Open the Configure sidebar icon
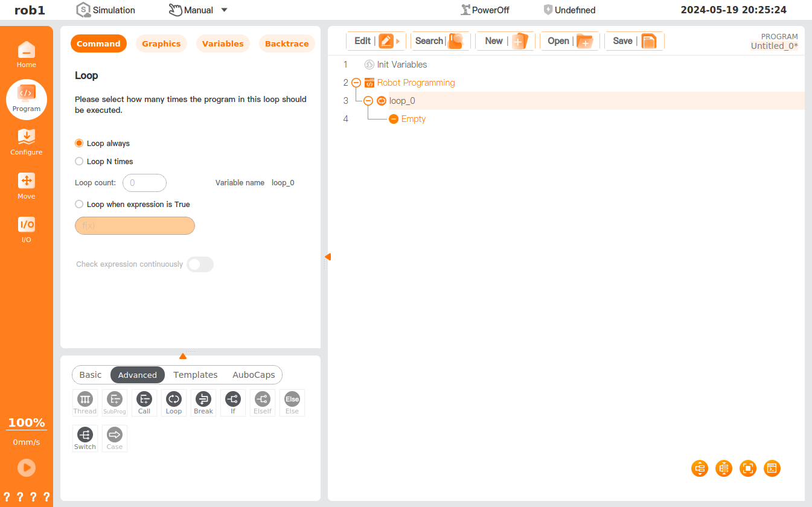The height and width of the screenshot is (507, 812). [x=26, y=142]
